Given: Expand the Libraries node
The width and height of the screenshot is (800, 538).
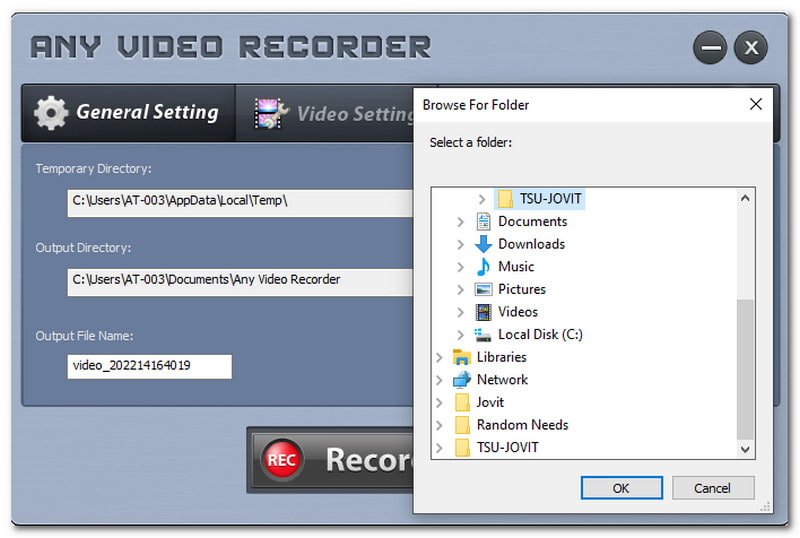Looking at the screenshot, I should pyautogui.click(x=439, y=357).
